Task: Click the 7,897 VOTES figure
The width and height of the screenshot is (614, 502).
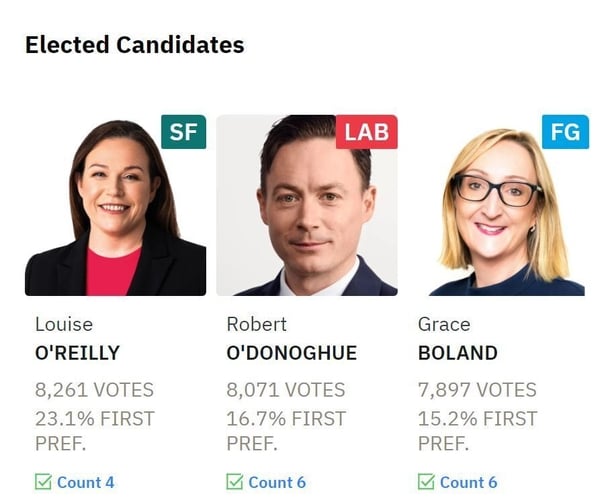Action: 477,390
